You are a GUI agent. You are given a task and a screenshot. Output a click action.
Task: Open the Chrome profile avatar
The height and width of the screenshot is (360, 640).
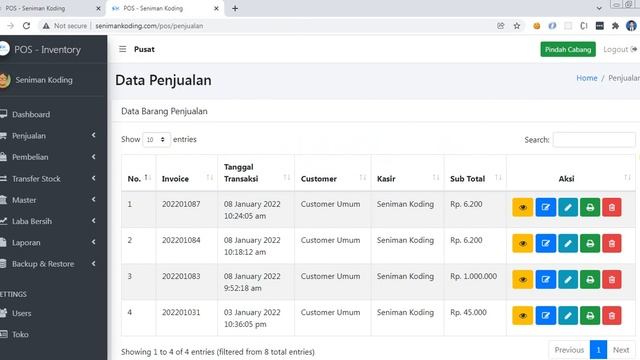click(x=631, y=26)
